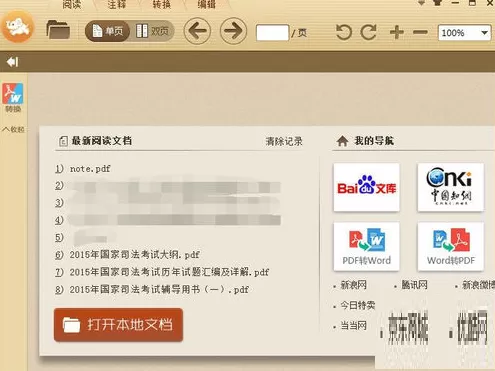
Task: Open the PDF转Word tile
Action: (x=366, y=246)
